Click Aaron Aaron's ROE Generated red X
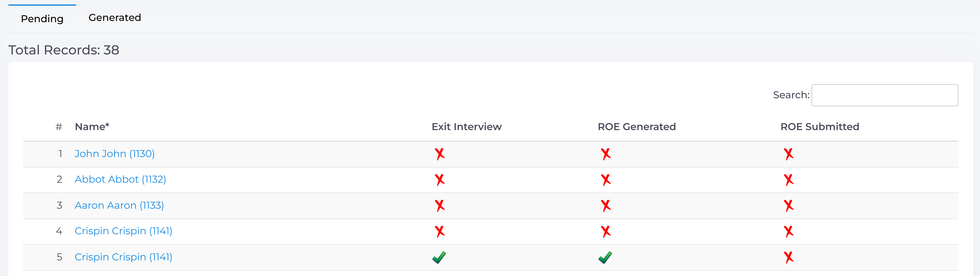The image size is (980, 276). click(x=606, y=206)
